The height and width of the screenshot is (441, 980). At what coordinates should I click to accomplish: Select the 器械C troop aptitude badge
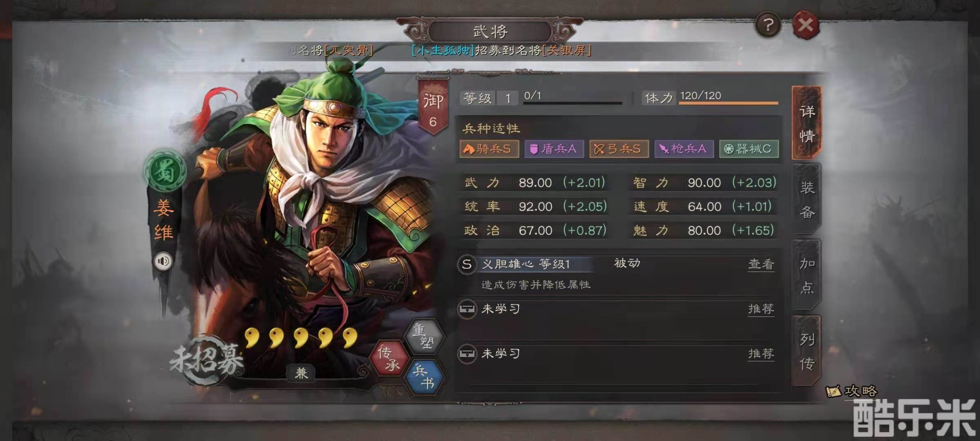749,149
